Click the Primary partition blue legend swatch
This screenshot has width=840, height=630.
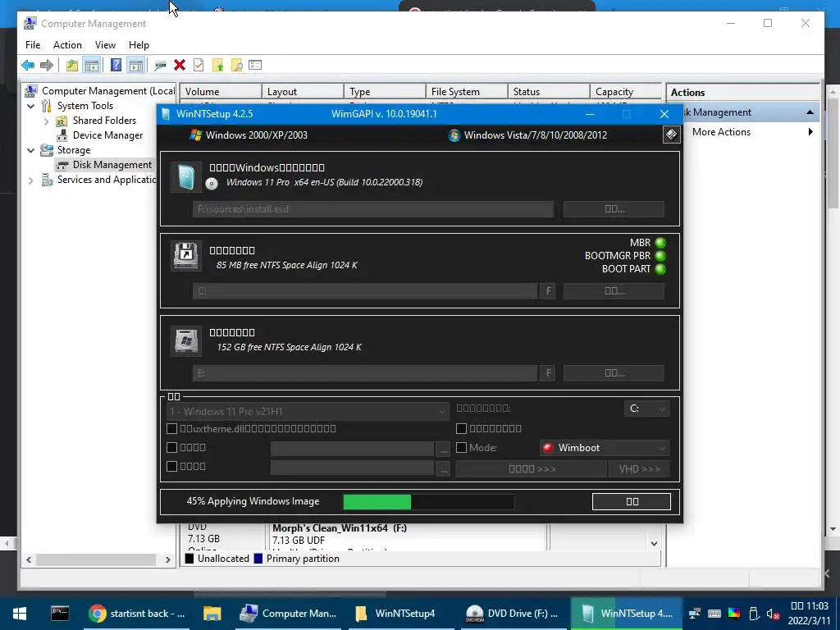[258, 558]
